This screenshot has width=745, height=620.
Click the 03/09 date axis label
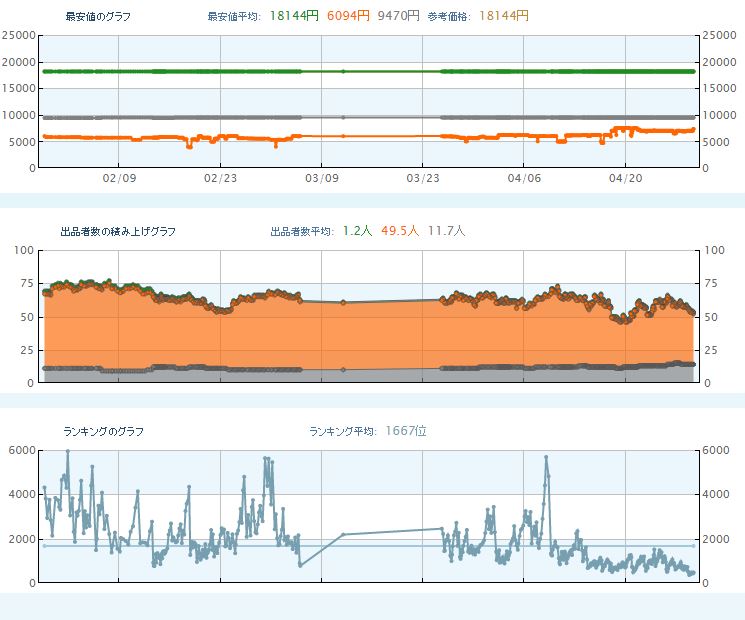(321, 178)
